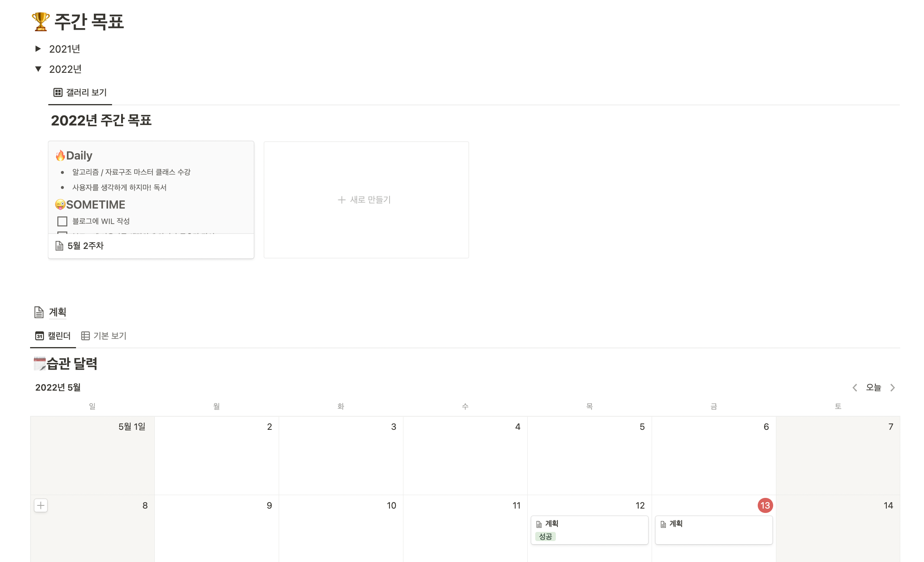Click the 습관 달력 calendar emoji icon

[40, 363]
